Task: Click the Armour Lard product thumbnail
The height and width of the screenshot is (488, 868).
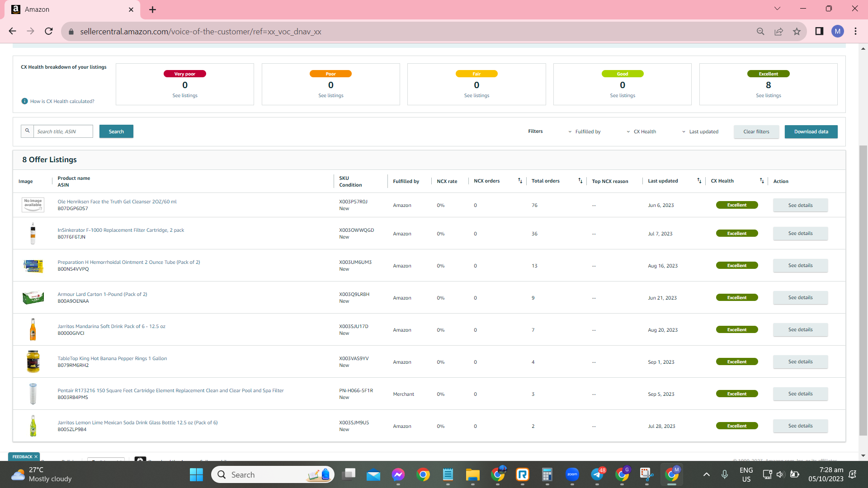Action: click(33, 298)
